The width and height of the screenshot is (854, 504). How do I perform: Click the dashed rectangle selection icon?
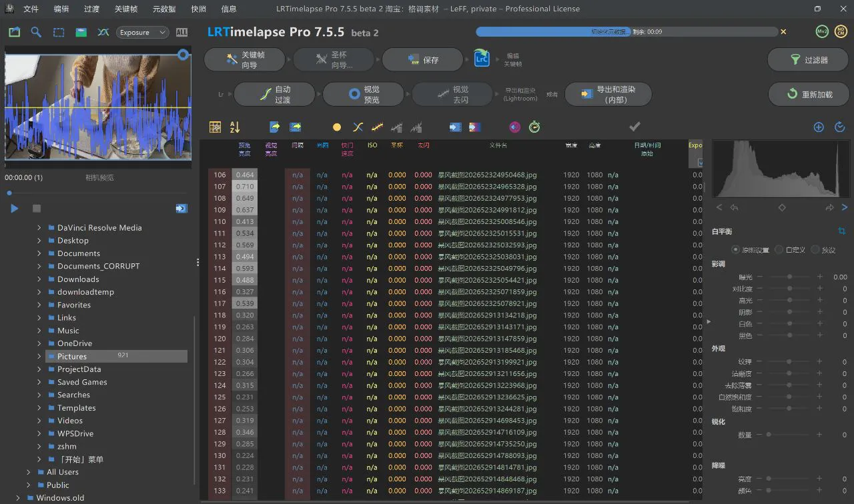point(59,32)
